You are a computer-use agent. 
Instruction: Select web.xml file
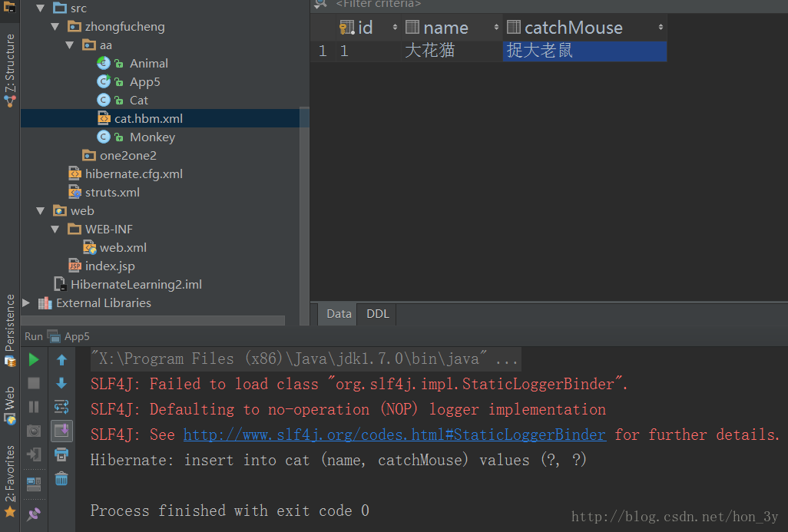(123, 248)
